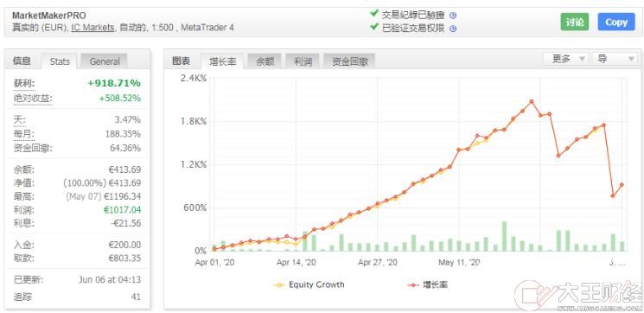Click the Apr 27, '20 axis label

tap(377, 263)
